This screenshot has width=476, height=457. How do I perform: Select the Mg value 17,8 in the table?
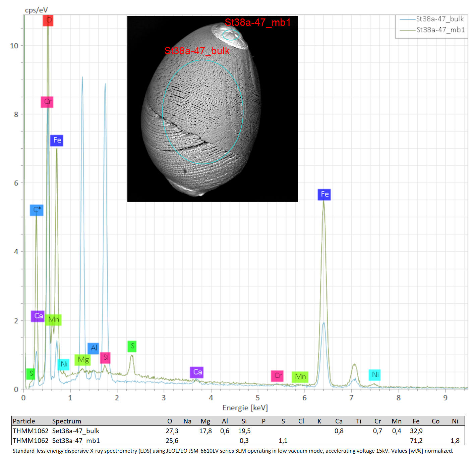coord(205,431)
